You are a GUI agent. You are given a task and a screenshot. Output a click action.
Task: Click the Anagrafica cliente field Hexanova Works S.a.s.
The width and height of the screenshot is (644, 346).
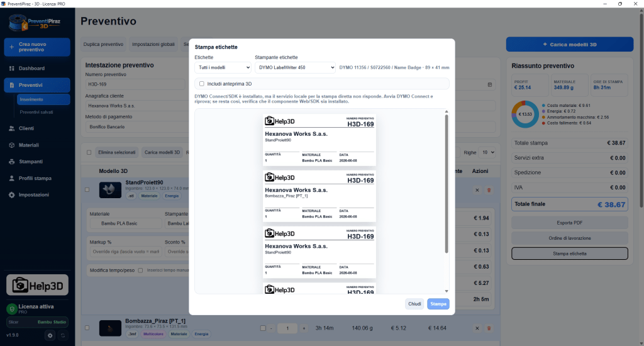click(x=136, y=106)
